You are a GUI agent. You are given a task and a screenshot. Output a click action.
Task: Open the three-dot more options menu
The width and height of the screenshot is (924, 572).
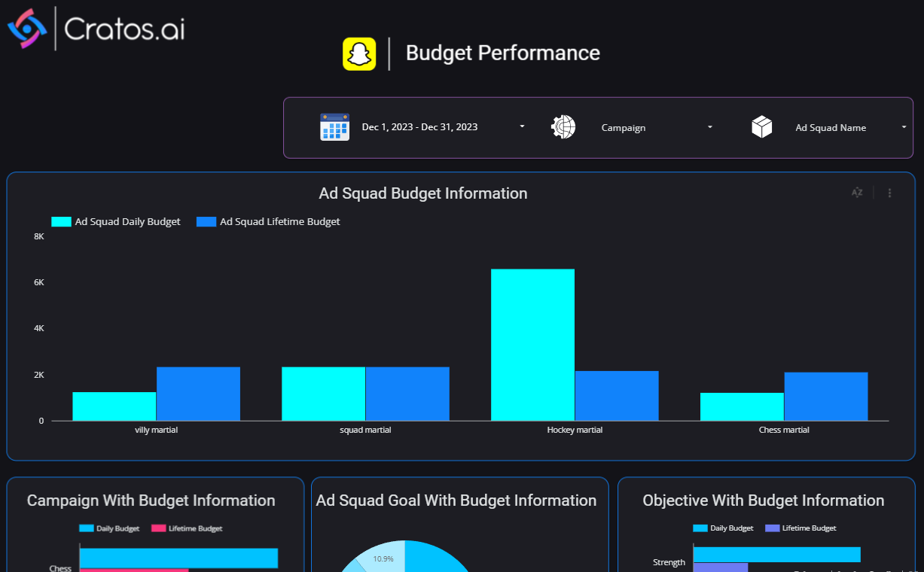tap(889, 193)
